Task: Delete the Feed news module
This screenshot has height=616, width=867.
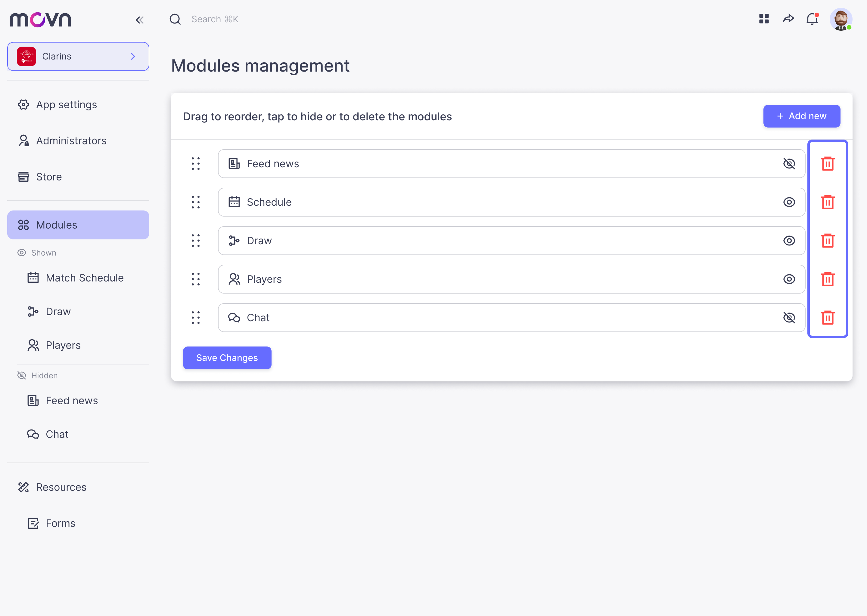Action: point(828,164)
